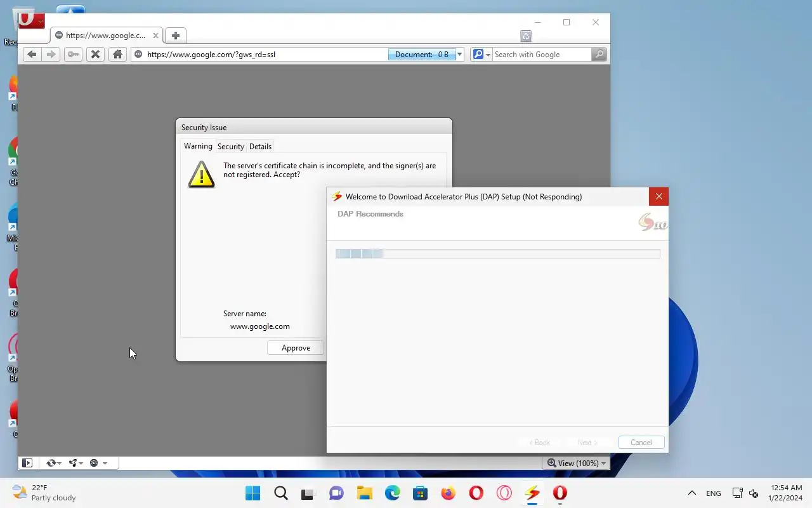Open the weather widget on taskbar

[x=44, y=493]
